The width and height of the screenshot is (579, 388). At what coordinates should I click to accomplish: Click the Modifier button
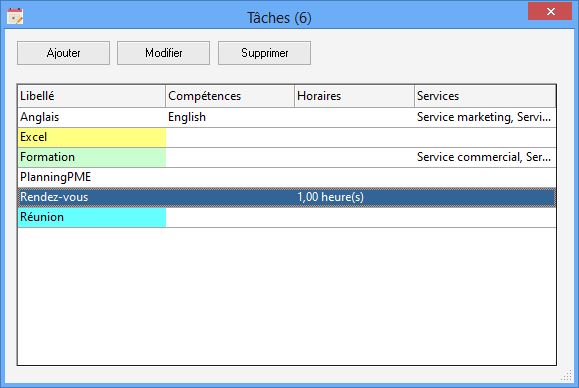pyautogui.click(x=164, y=53)
